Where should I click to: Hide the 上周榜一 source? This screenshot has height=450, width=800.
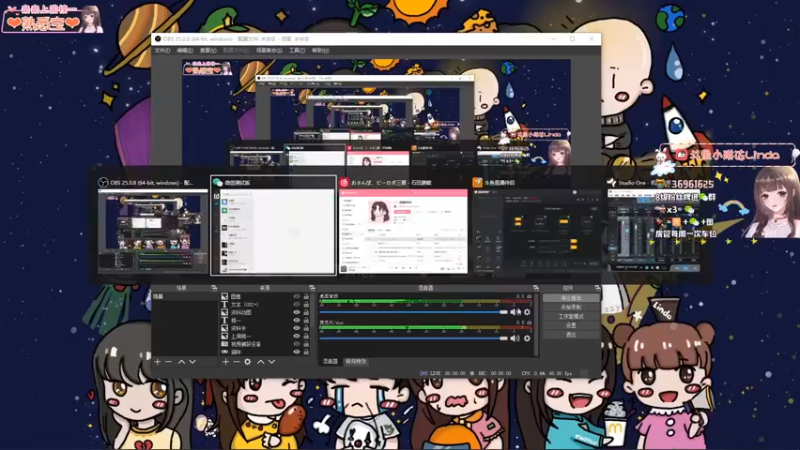(x=296, y=336)
